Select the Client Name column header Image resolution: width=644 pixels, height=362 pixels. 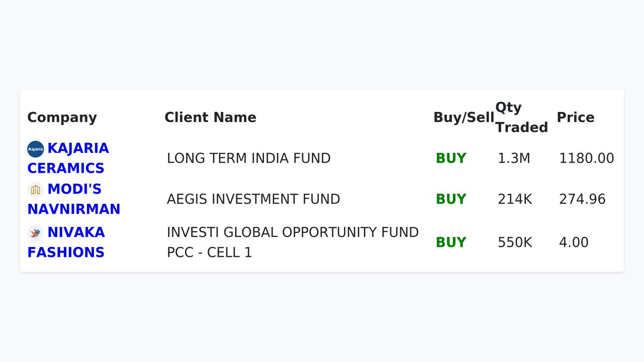(x=210, y=117)
